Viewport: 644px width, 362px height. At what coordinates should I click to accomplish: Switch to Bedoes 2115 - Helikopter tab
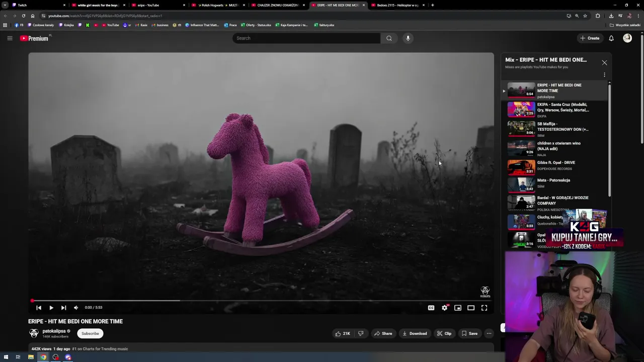pos(397,5)
